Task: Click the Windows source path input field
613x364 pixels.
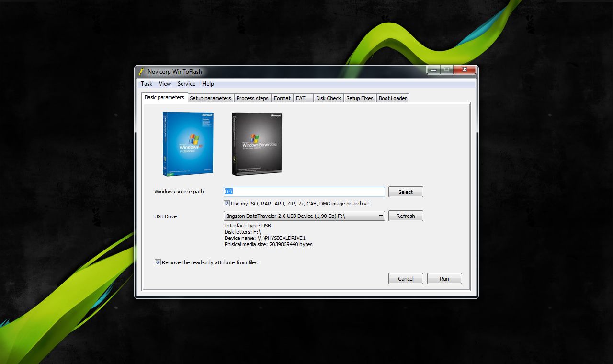Action: point(304,192)
